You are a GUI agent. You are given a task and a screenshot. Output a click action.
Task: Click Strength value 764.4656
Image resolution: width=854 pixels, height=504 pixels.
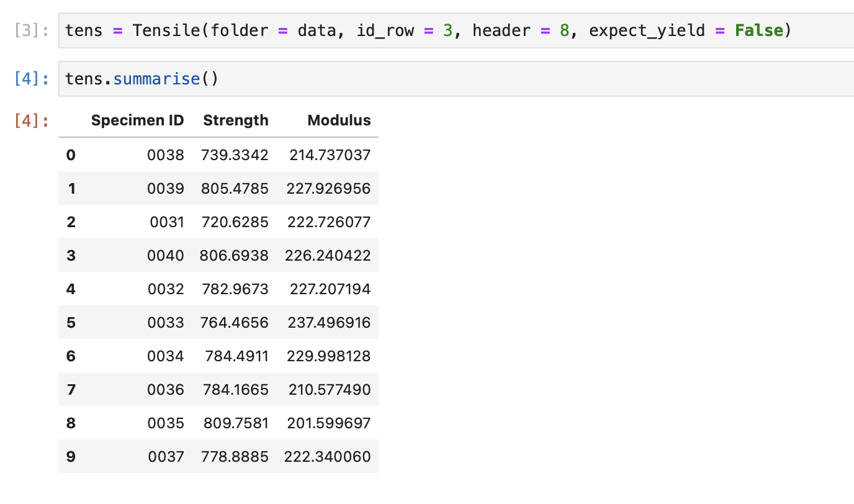pyautogui.click(x=235, y=322)
